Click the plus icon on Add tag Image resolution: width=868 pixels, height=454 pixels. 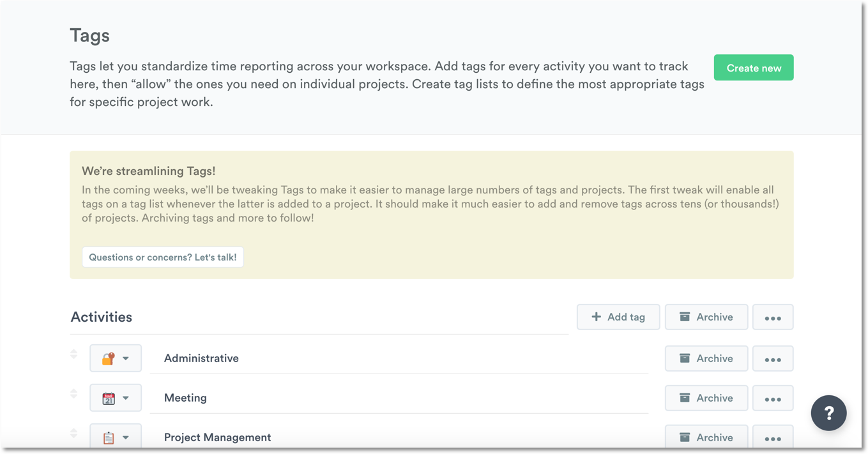click(x=597, y=317)
